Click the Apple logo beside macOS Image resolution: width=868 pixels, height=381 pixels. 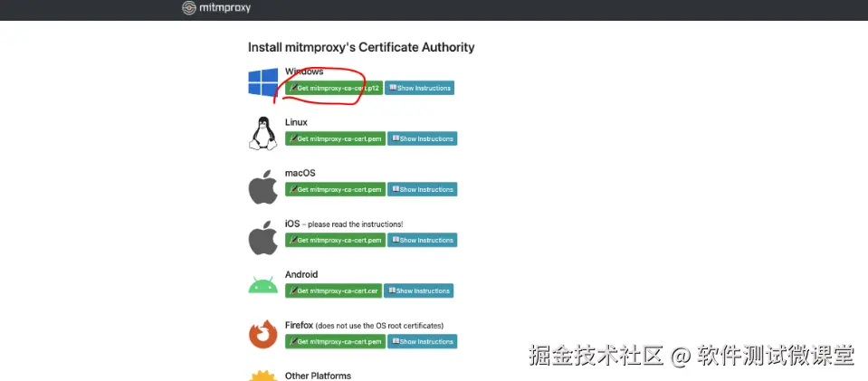pyautogui.click(x=263, y=187)
